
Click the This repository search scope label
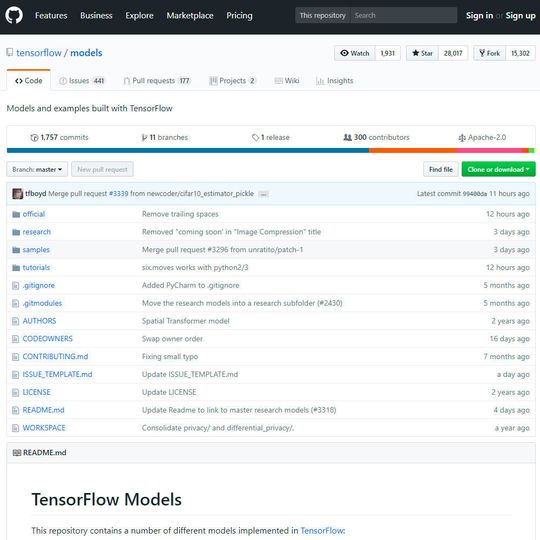tap(323, 15)
